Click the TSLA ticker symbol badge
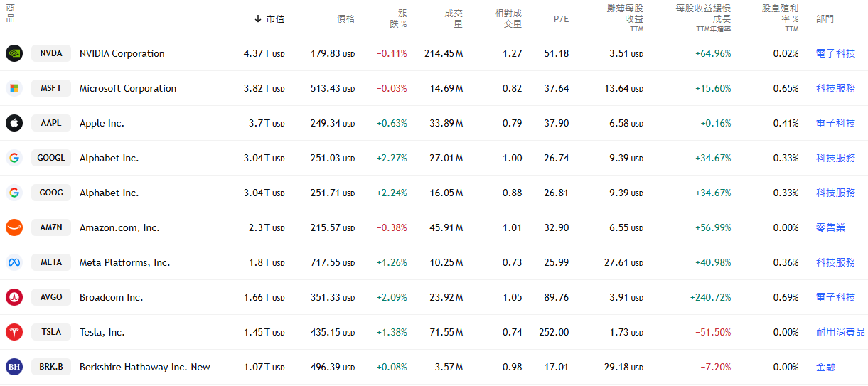This screenshot has height=386, width=868. click(51, 332)
